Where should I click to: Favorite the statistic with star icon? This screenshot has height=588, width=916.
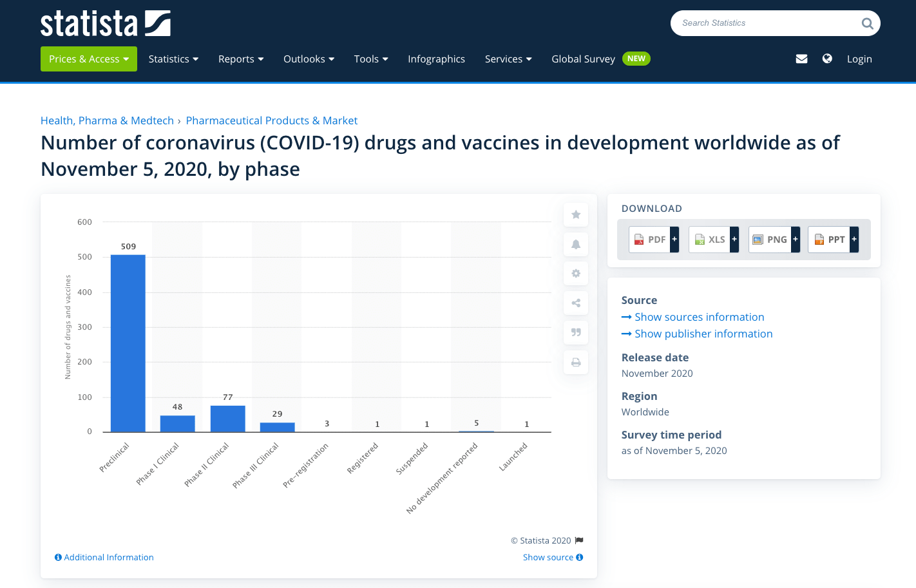click(576, 214)
